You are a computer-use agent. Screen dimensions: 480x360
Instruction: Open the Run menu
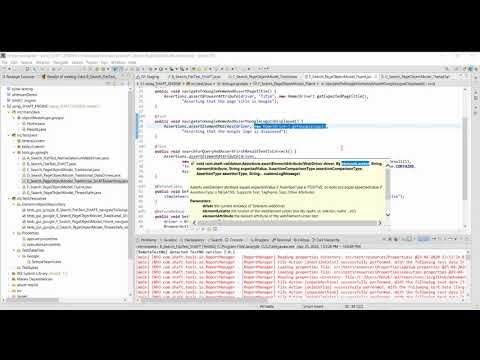pos(104,62)
